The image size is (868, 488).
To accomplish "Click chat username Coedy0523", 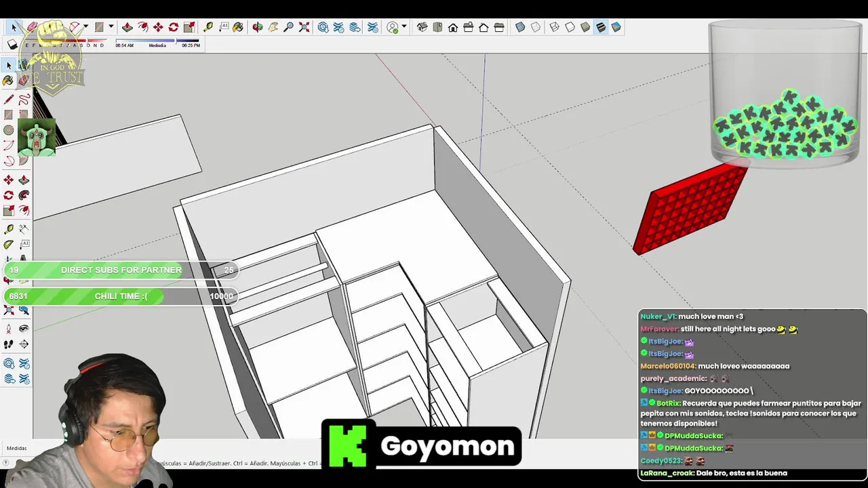I will tap(660, 461).
